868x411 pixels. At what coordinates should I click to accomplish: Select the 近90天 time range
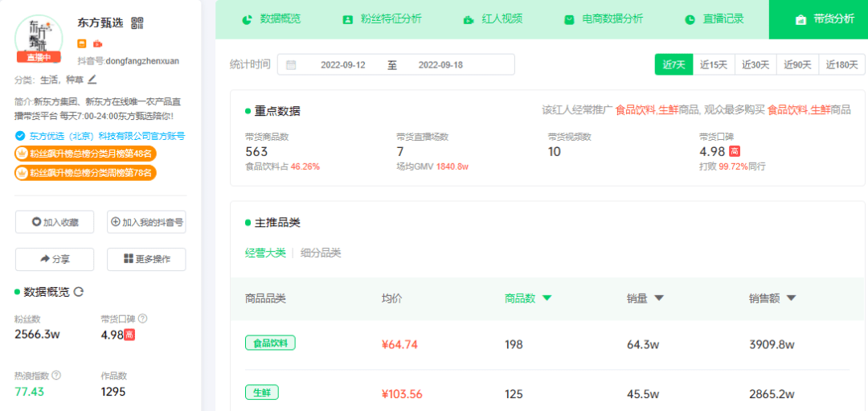(798, 64)
